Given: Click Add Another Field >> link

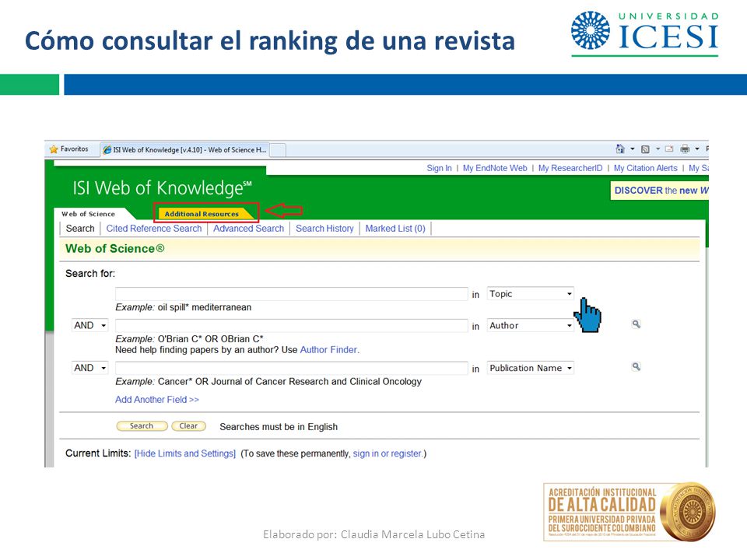Looking at the screenshot, I should (157, 400).
